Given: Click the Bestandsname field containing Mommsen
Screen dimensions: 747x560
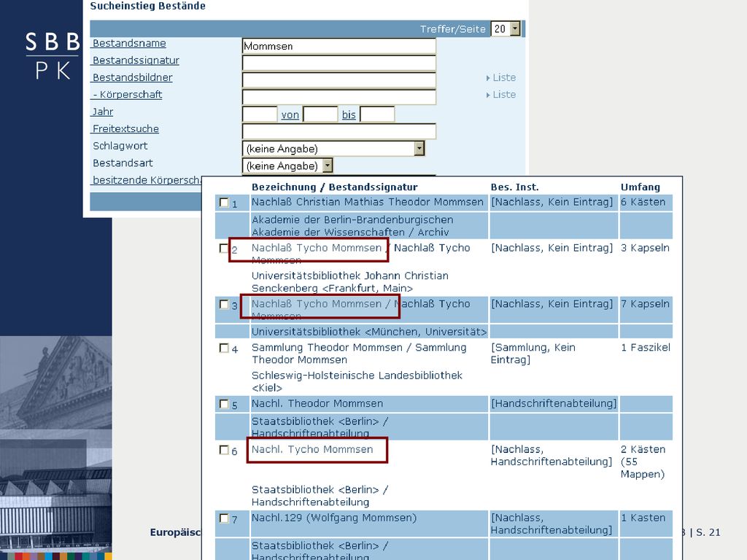Looking at the screenshot, I should pos(338,46).
